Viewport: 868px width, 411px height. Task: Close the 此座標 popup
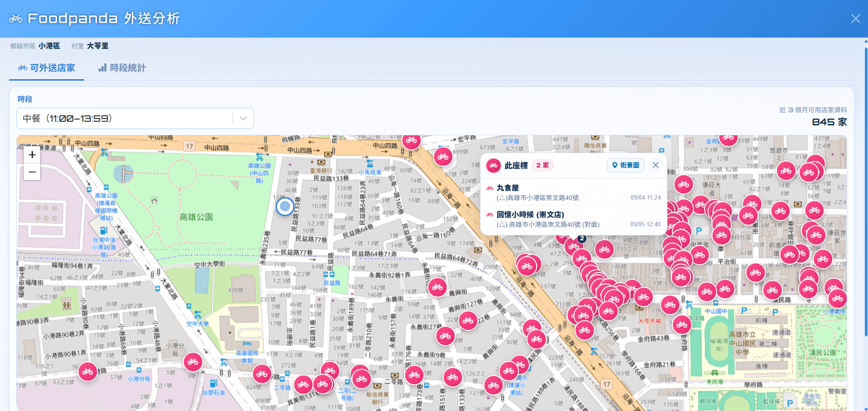coord(655,165)
